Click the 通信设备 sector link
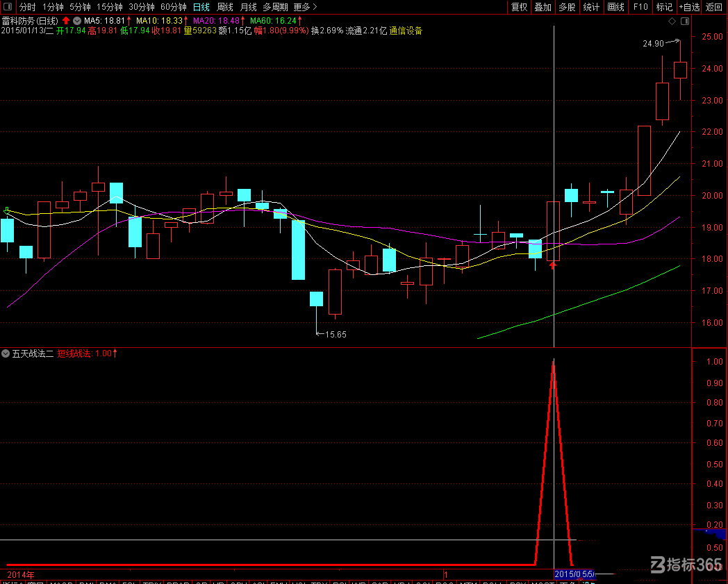This screenshot has height=584, width=728. (x=406, y=31)
